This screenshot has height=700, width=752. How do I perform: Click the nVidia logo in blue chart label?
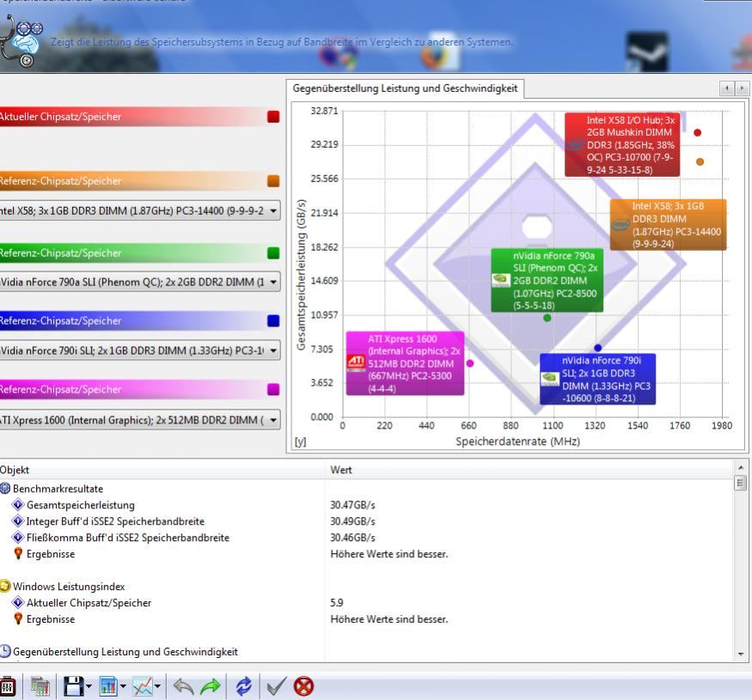click(x=550, y=380)
